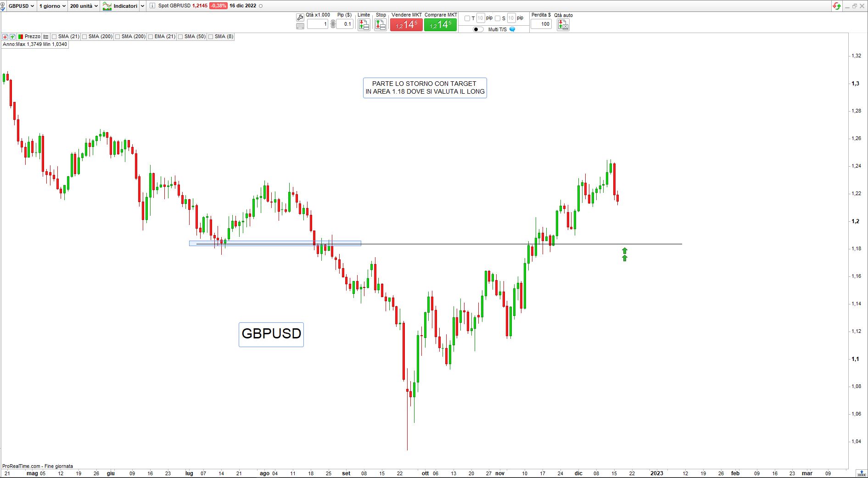Open trading settings with the wrench icon
Image resolution: width=868 pixels, height=478 pixels.
[x=300, y=17]
